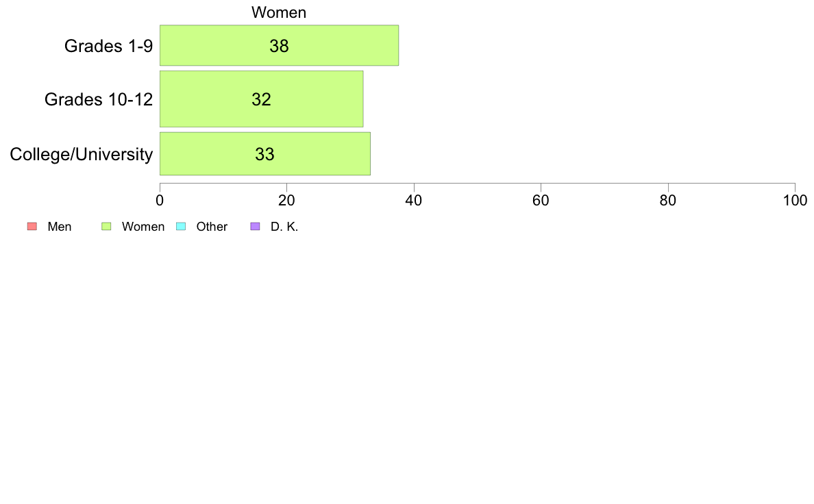The image size is (814, 504).
Task: Click the value 38 in the bar
Action: click(x=280, y=46)
